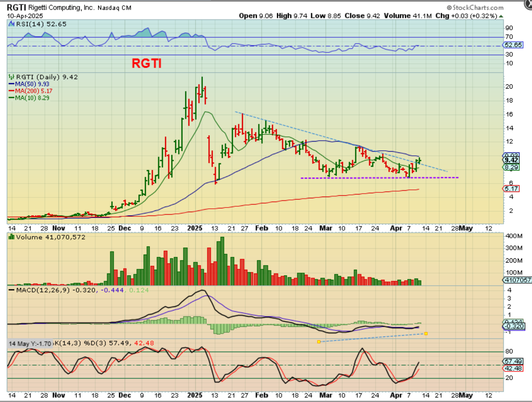The image size is (532, 402).
Task: Click the RGTI ticker symbol in the header
Action: 16,8
